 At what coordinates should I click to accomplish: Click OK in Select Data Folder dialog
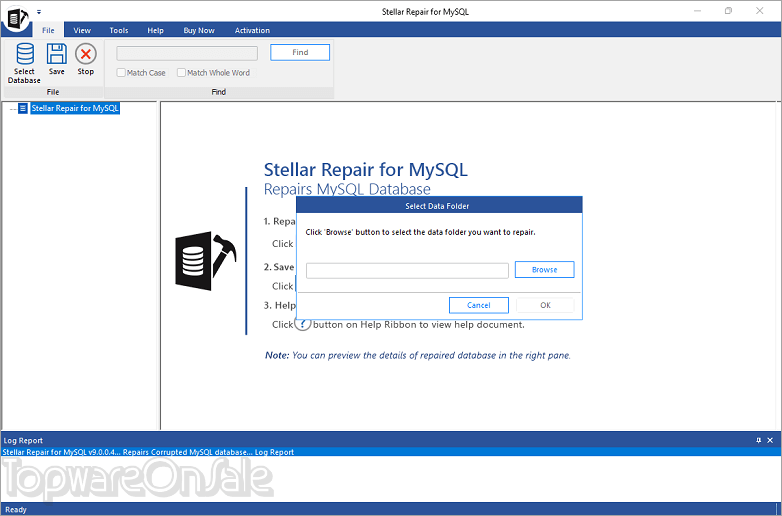tap(546, 305)
